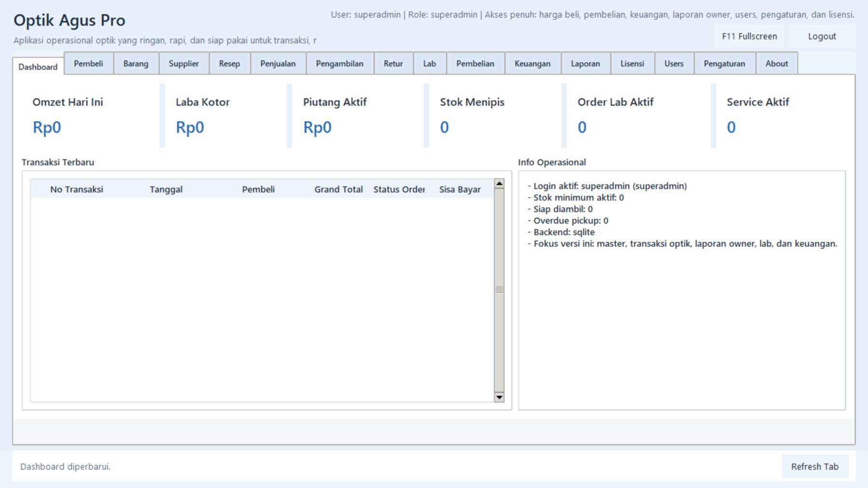This screenshot has height=488, width=868.
Task: Click the scroll up arrow in transaction table
Action: [x=500, y=184]
